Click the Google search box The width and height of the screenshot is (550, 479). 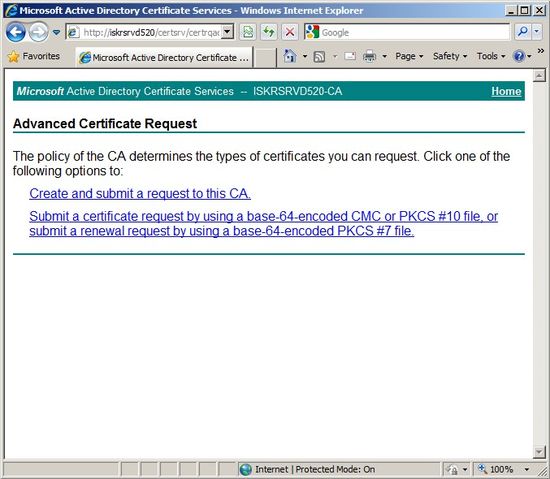(407, 33)
